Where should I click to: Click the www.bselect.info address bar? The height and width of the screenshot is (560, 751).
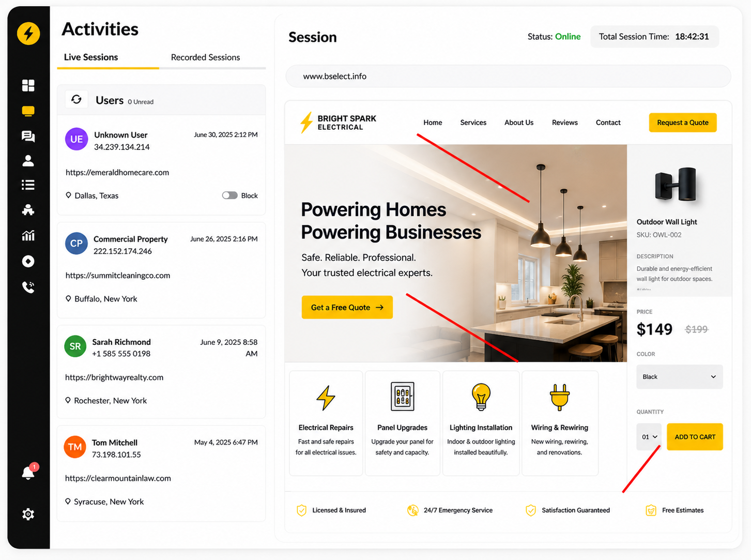508,76
